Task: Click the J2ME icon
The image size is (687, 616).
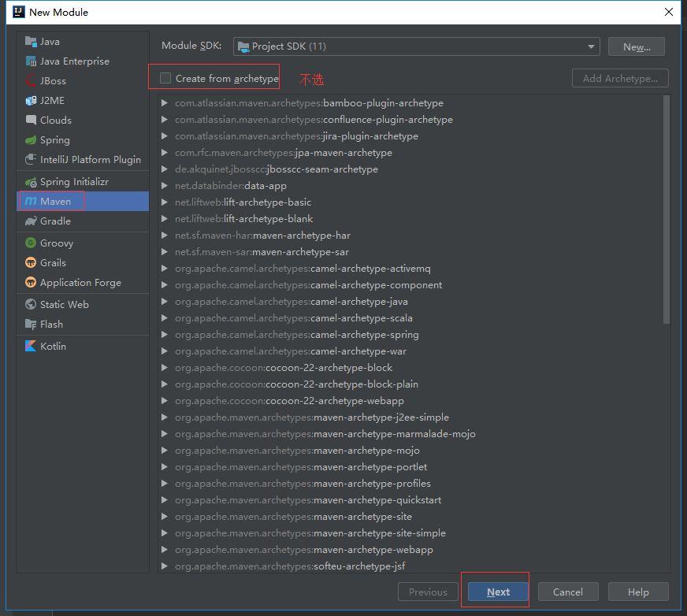Action: pos(31,101)
